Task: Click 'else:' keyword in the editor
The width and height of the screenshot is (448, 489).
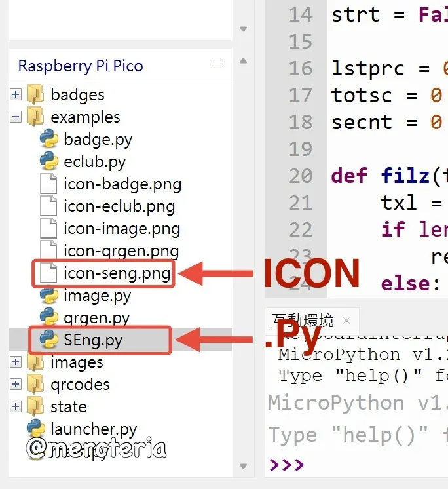Action: 410,284
